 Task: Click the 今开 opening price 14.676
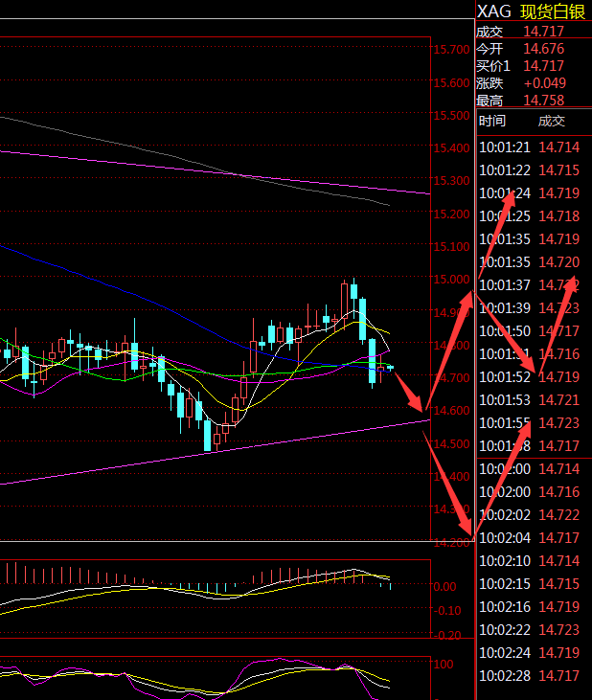coord(544,49)
